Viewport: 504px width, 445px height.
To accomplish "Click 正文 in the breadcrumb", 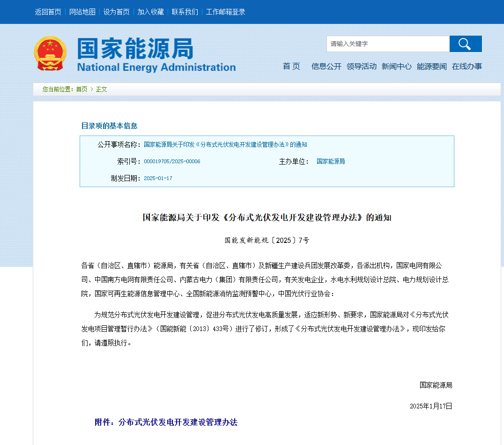I will (102, 89).
